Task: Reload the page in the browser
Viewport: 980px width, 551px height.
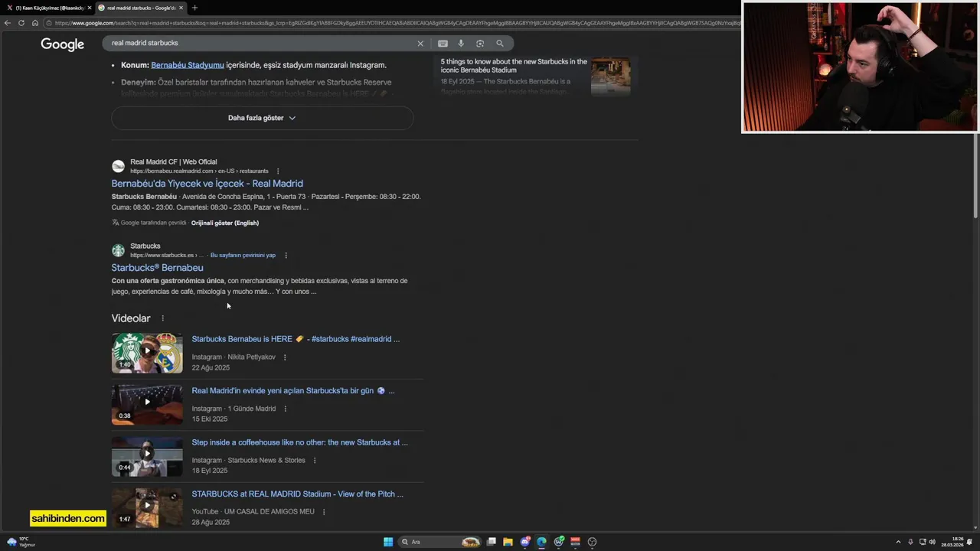Action: pos(21,23)
